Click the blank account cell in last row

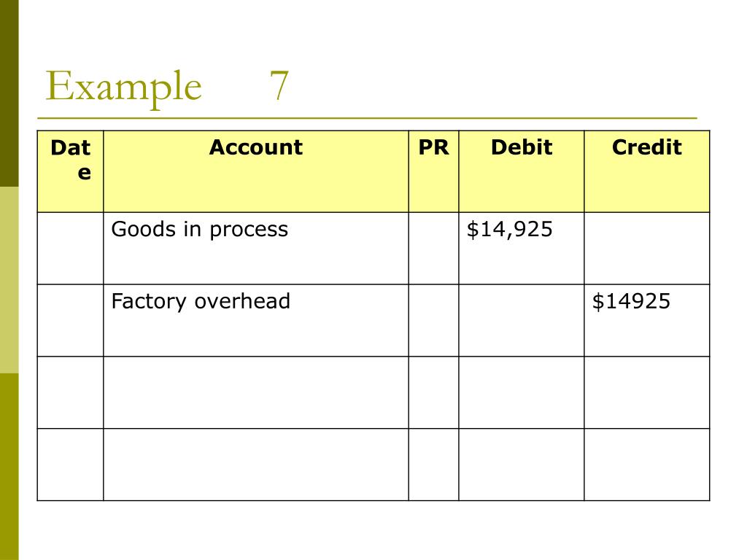click(x=256, y=464)
